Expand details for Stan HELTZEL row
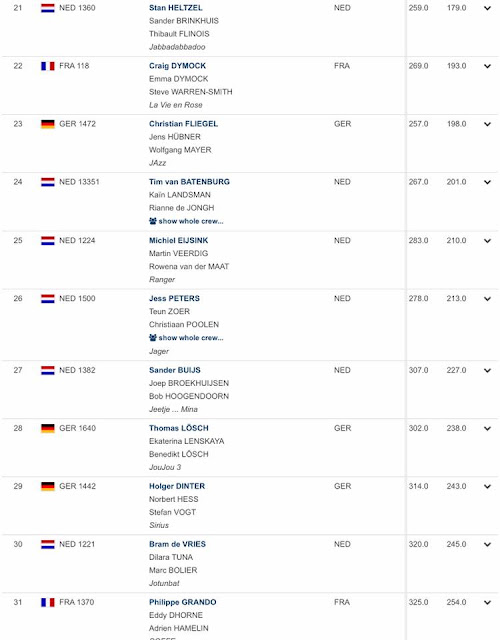 coord(487,8)
